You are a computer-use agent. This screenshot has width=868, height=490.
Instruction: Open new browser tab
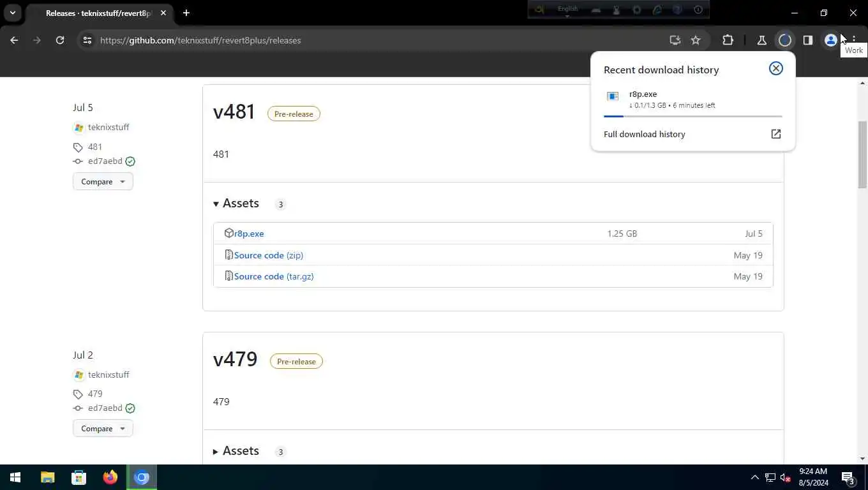pyautogui.click(x=186, y=13)
